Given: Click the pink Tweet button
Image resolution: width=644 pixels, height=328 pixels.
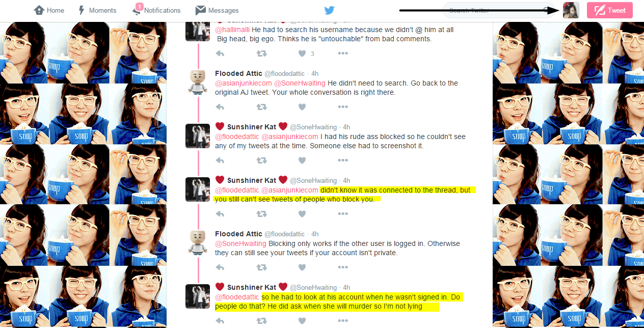Looking at the screenshot, I should click(610, 10).
